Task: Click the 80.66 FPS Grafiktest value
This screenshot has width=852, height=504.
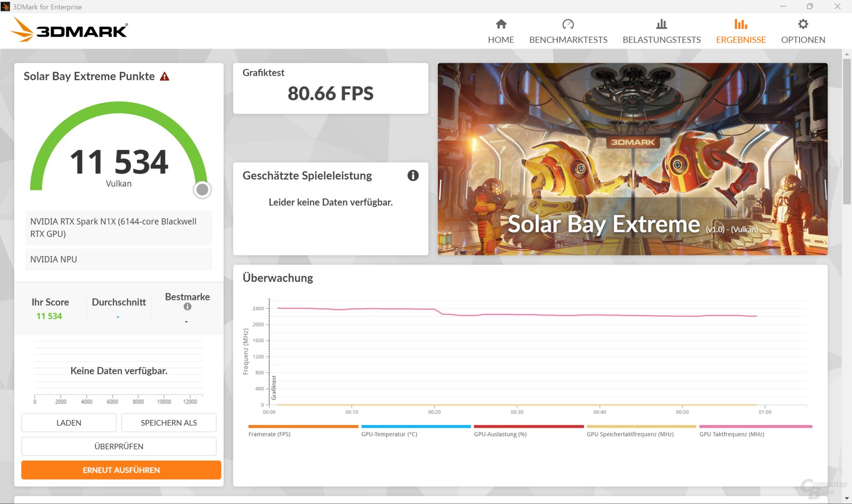Action: click(331, 93)
